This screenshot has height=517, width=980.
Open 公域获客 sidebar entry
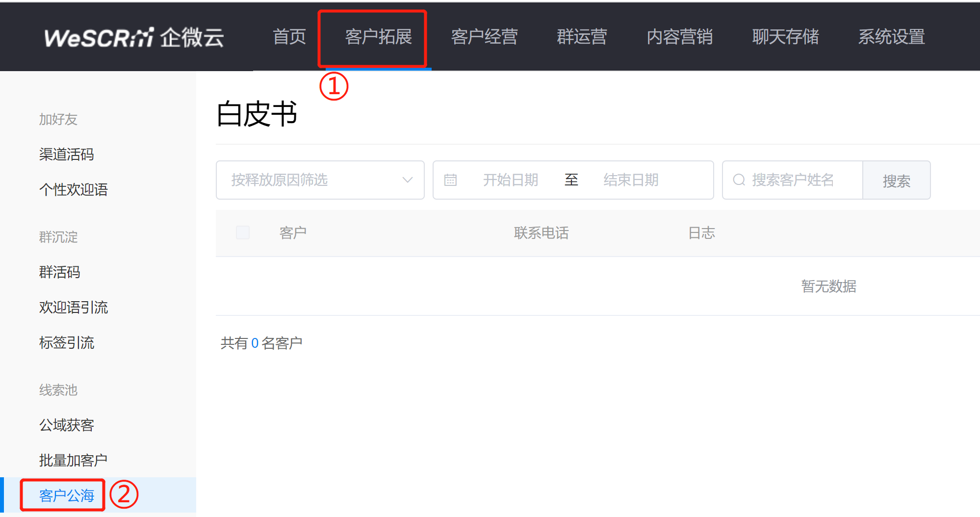66,425
